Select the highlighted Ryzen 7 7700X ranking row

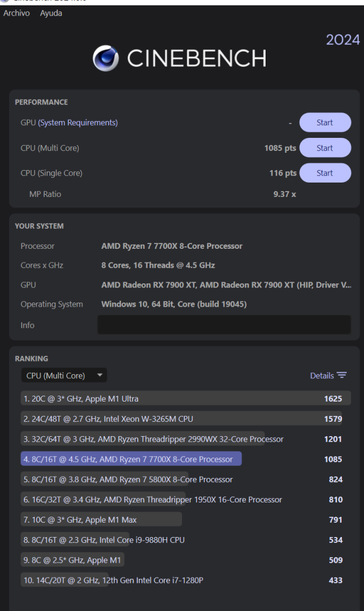pos(186,459)
